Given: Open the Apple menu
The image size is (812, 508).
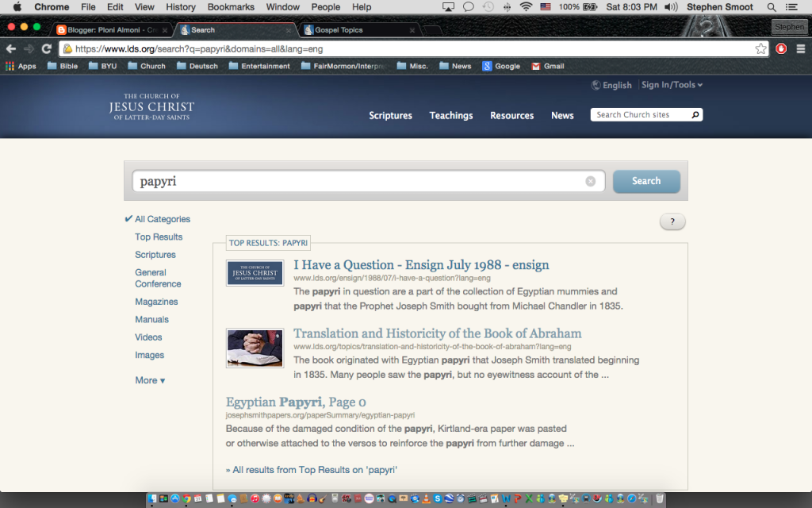Looking at the screenshot, I should click(17, 7).
